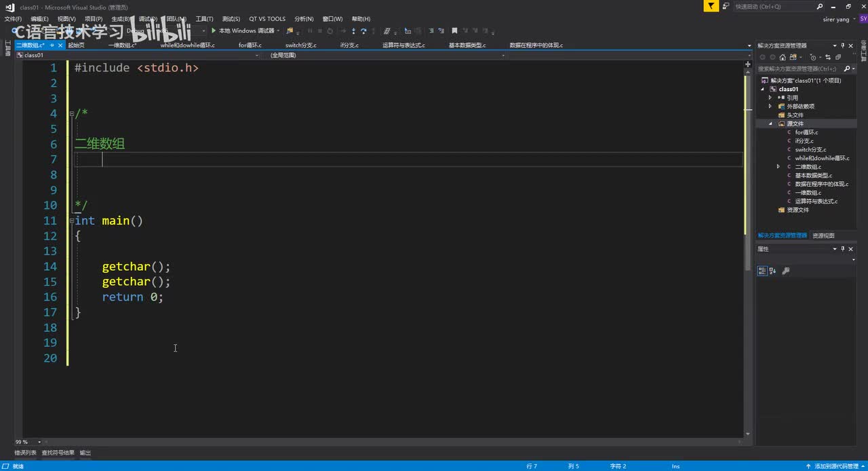Click the Forward arrow in Solution Explorer

pyautogui.click(x=772, y=58)
